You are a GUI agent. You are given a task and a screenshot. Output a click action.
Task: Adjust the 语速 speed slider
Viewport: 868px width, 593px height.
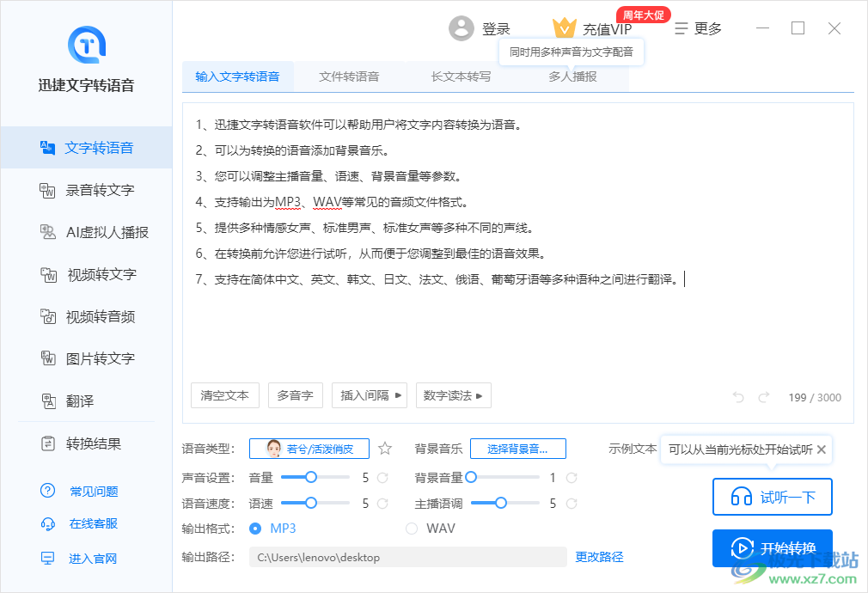coord(309,502)
